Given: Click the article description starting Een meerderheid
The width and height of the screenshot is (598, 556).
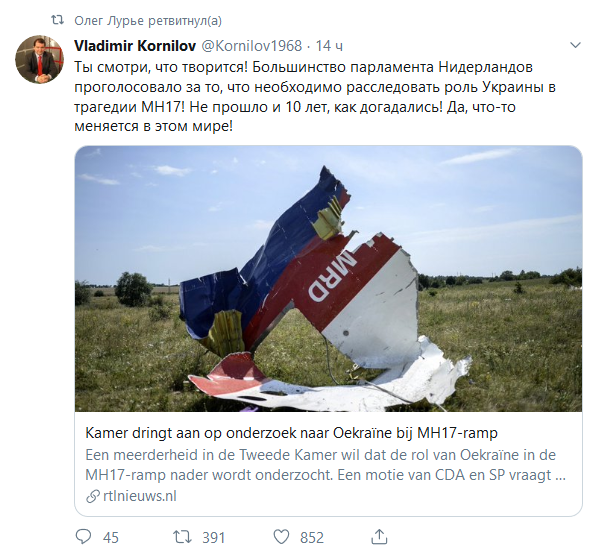Looking at the screenshot, I should click(x=325, y=465).
